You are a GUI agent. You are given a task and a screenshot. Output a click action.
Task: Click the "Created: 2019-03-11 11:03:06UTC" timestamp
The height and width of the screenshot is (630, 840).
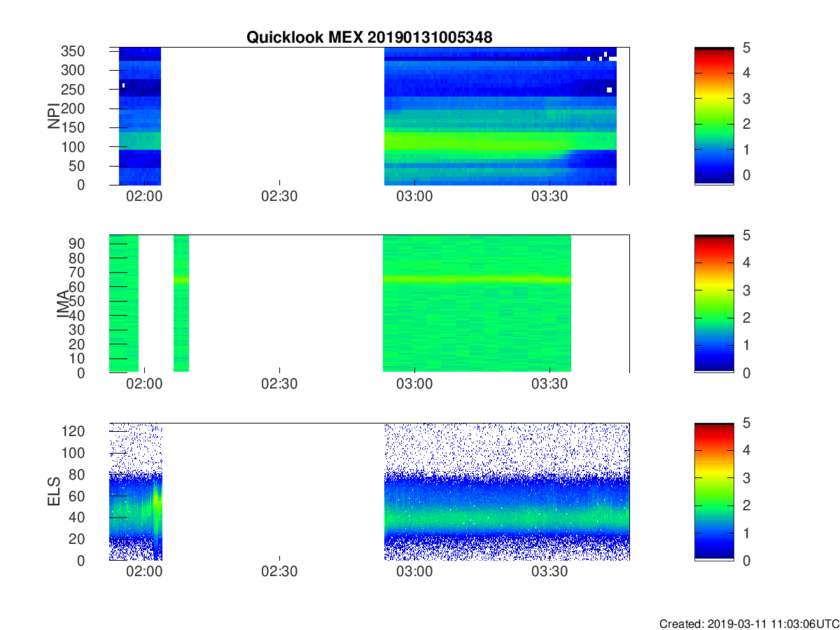(x=749, y=623)
